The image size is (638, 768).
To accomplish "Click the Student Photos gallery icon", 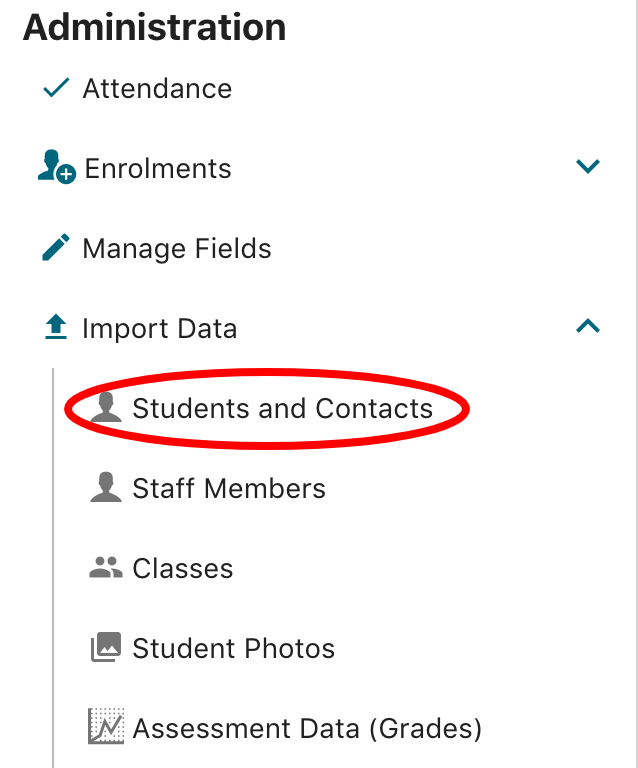I will pyautogui.click(x=105, y=648).
